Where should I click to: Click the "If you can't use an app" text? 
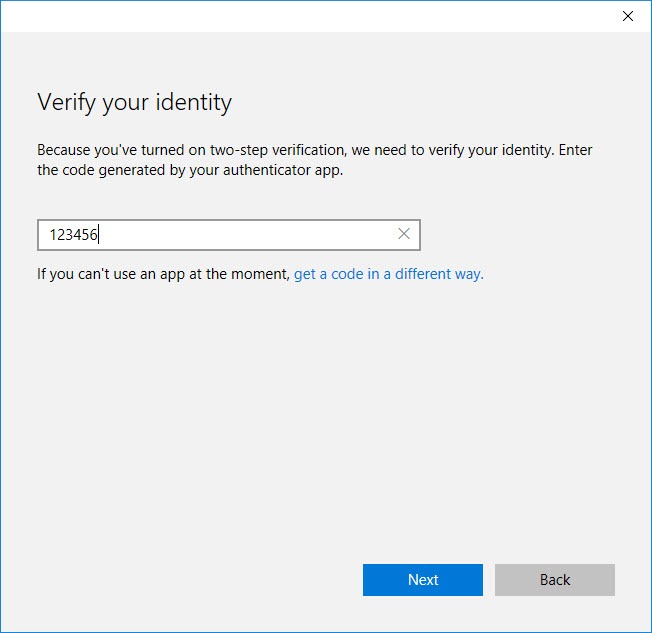pos(163,274)
